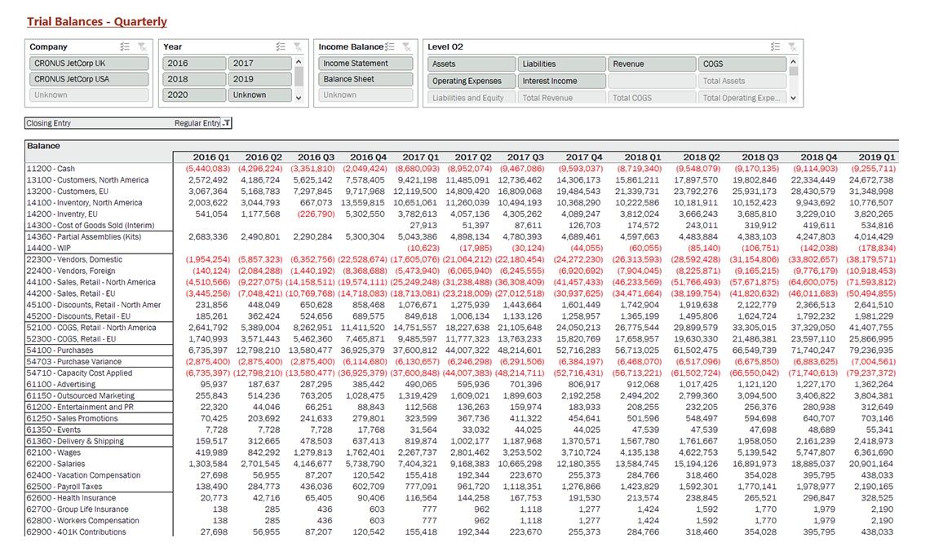Select Unknown in the Company slicer
The image size is (930, 560).
[89, 95]
